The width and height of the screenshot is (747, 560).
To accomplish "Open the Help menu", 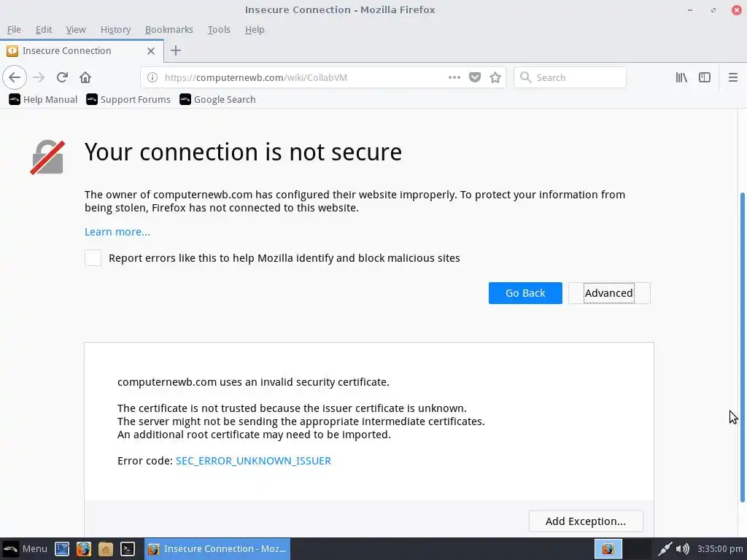I will coord(255,29).
